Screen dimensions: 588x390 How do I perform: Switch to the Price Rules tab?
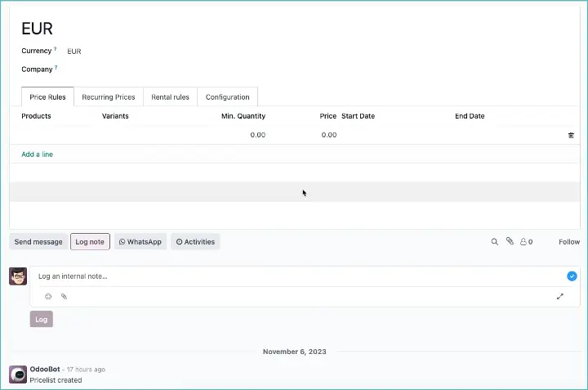[47, 97]
